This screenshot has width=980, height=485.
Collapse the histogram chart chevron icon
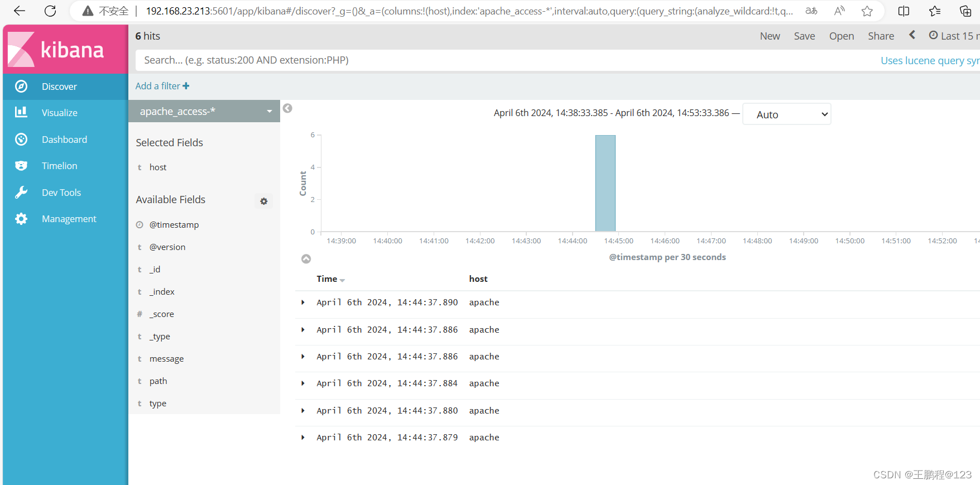tap(306, 259)
